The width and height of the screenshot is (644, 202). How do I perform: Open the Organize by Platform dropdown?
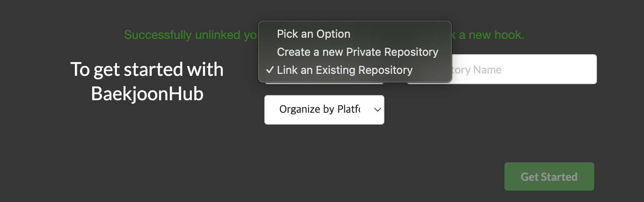click(x=324, y=110)
